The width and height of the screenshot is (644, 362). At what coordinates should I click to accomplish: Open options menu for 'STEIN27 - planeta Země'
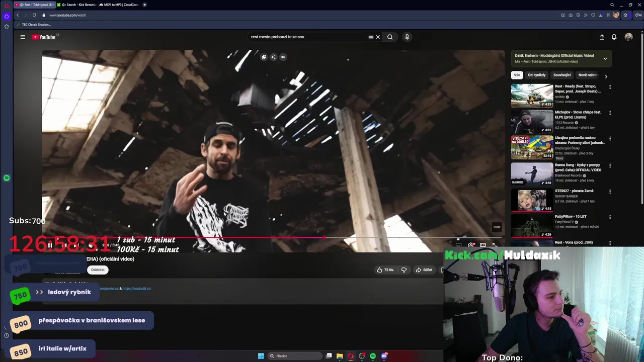(610, 192)
